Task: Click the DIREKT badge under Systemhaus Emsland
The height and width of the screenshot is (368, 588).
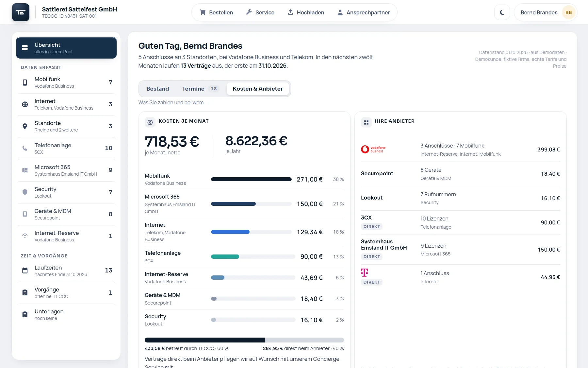Action: point(372,256)
